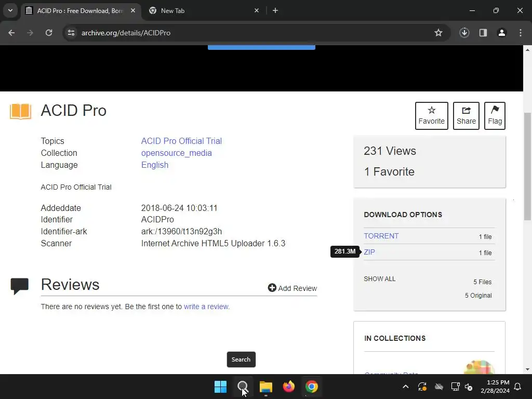Click the IN COLLECTIONS heading
Image resolution: width=532 pixels, height=399 pixels.
tap(395, 338)
